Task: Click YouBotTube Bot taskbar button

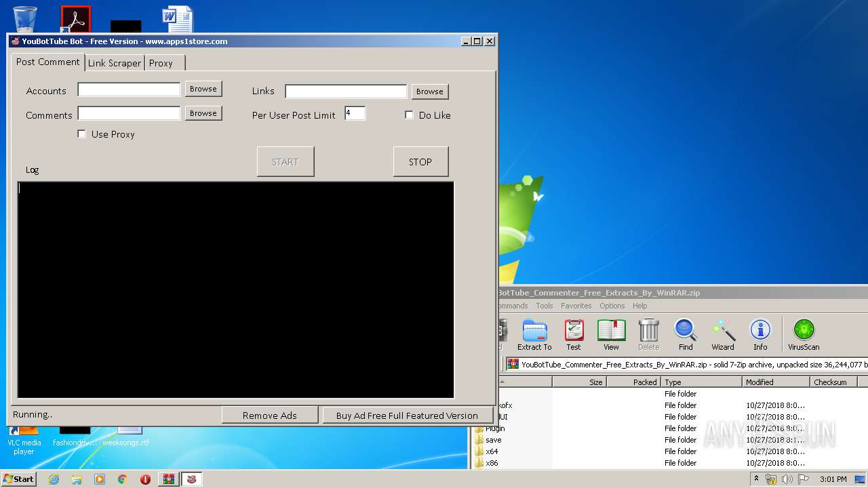Action: 192,479
